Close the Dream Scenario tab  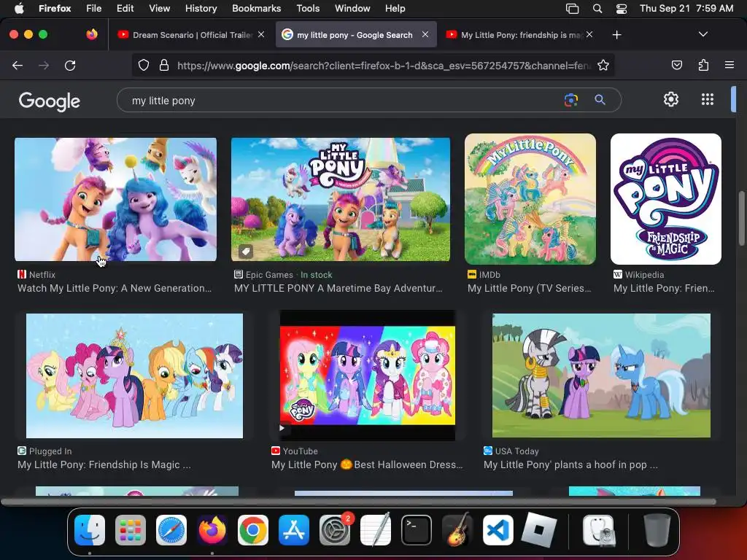[261, 34]
